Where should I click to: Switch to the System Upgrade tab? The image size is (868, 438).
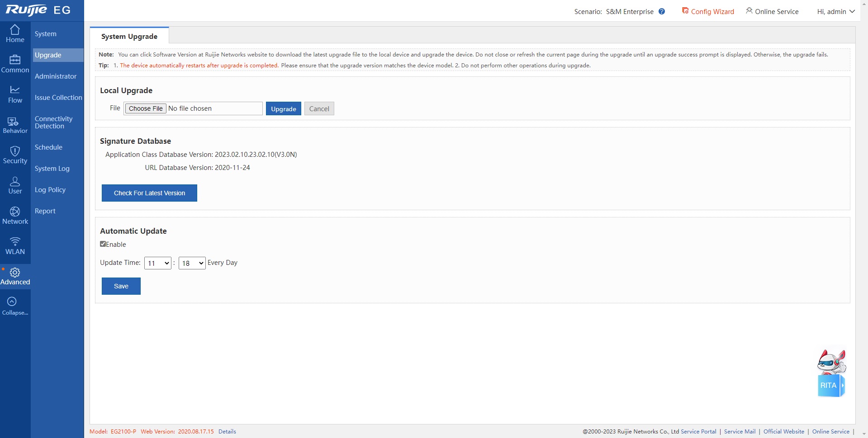[x=129, y=37]
